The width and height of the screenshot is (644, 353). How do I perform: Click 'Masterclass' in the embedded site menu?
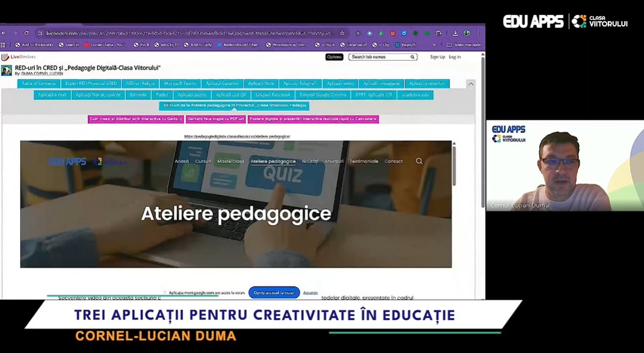231,161
